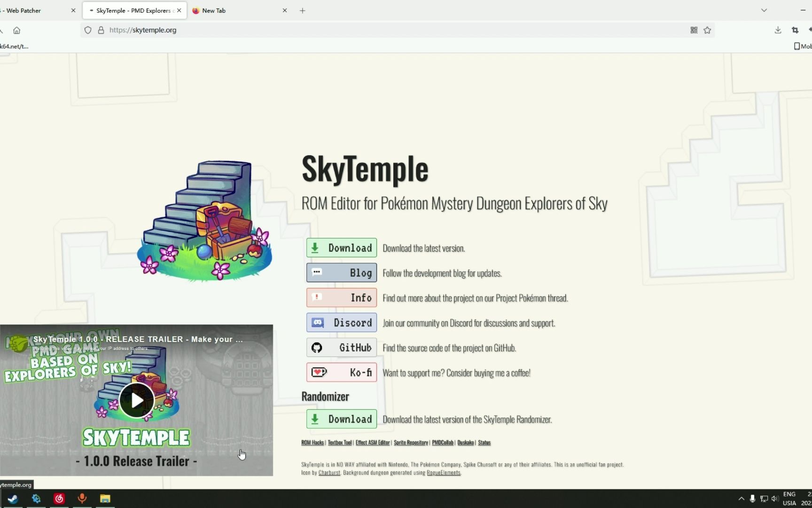Open the browser Home page icon
The image size is (812, 508).
pos(16,30)
